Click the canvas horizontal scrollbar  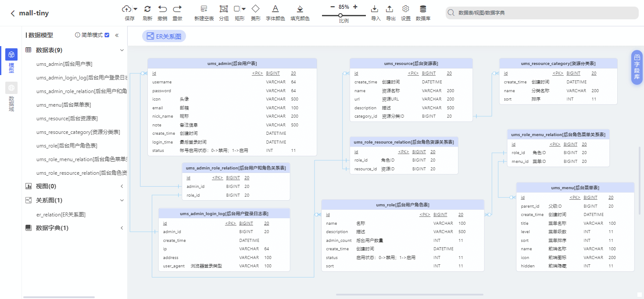pyautogui.click(x=409, y=295)
